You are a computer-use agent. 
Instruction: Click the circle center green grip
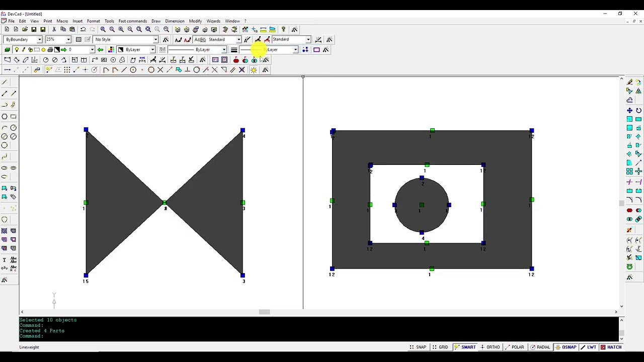[422, 205]
